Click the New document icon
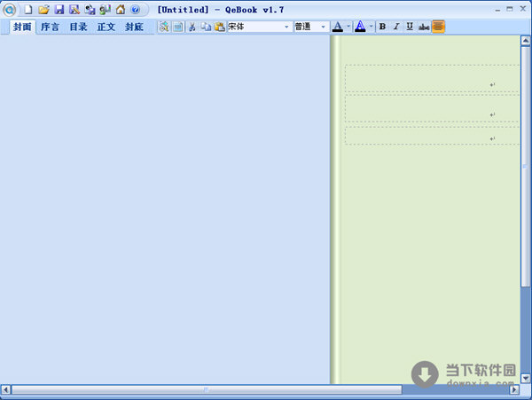 [27, 10]
